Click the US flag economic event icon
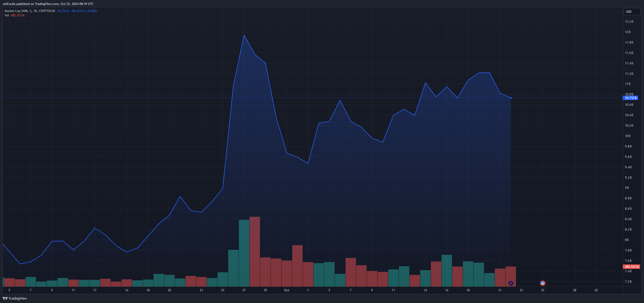Image resolution: width=644 pixels, height=303 pixels. 543,283
